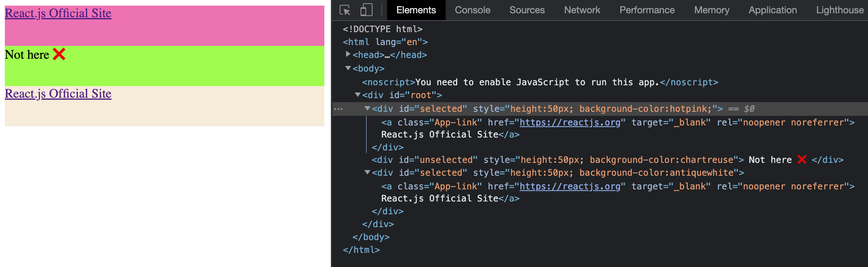Open the three-dot actions beside the selected node

tap(338, 109)
